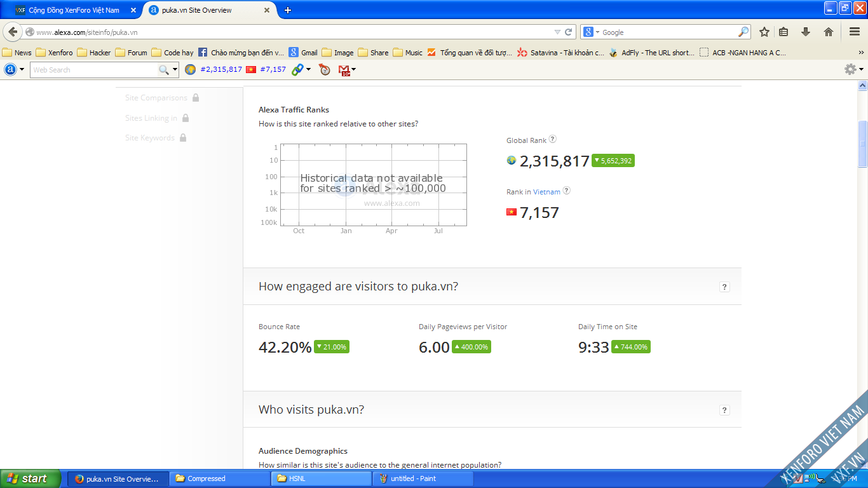Viewport: 868px width, 488px height.
Task: Expand the URL bar history dropdown arrow
Action: click(557, 32)
